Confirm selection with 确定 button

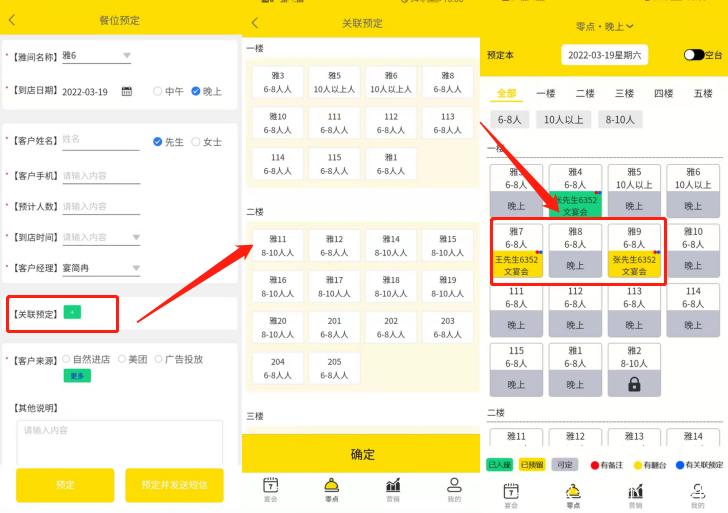(x=361, y=454)
